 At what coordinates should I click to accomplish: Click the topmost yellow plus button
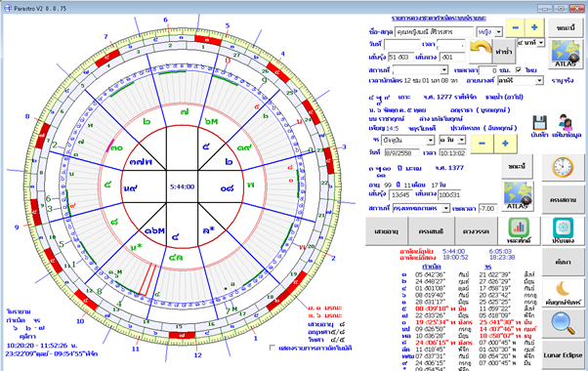click(534, 27)
